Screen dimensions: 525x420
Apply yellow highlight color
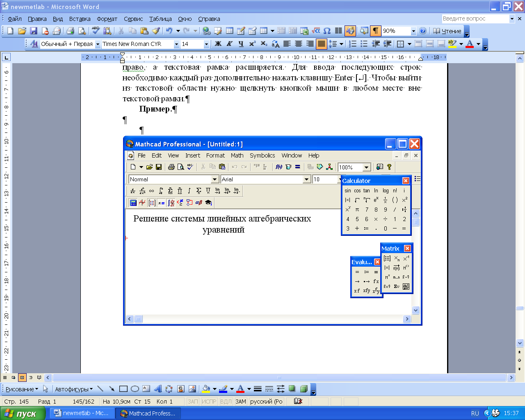[x=452, y=43]
